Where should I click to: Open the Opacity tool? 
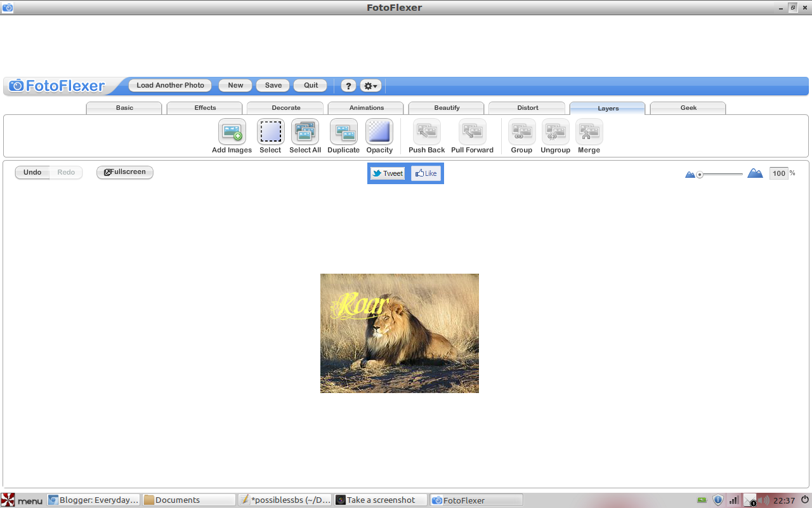coord(379,131)
